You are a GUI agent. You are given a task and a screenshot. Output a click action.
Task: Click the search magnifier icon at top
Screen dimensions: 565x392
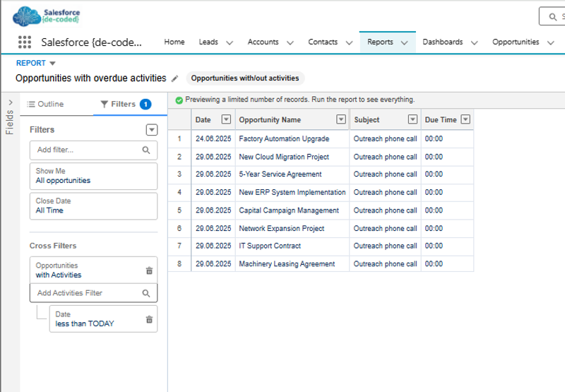point(552,16)
